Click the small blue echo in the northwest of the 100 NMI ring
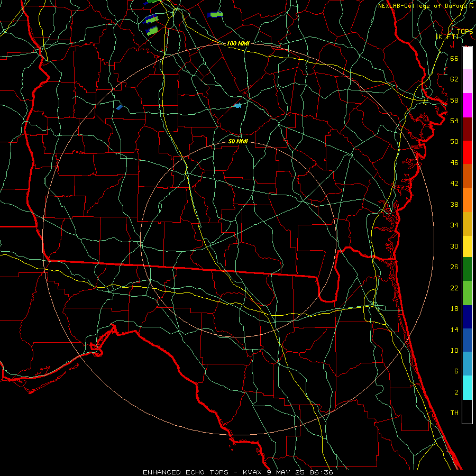The width and height of the screenshot is (476, 476). coord(120,107)
